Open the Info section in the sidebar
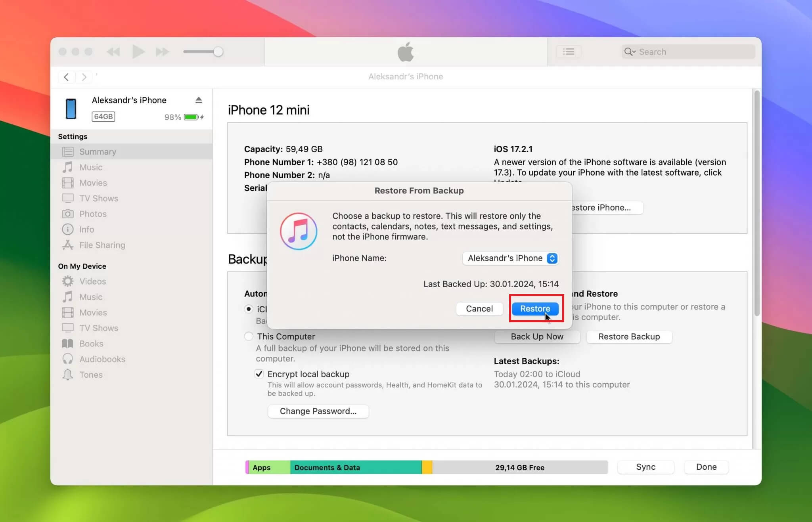The height and width of the screenshot is (522, 812). point(86,229)
